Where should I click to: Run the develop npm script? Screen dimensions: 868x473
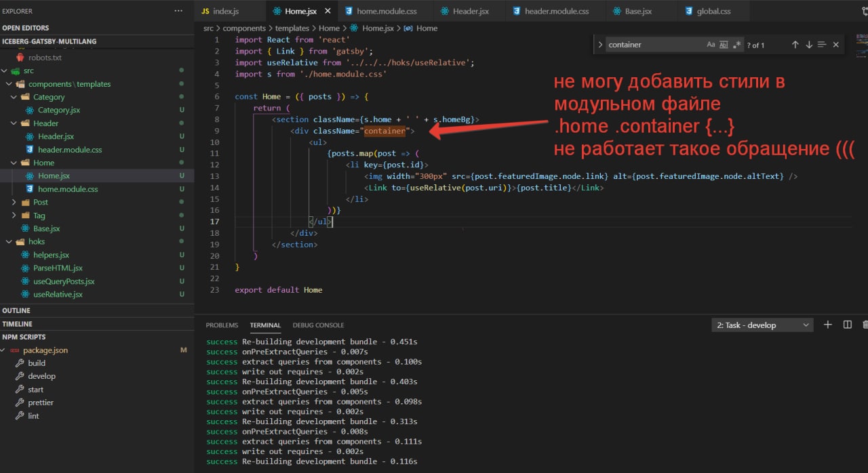(x=41, y=376)
